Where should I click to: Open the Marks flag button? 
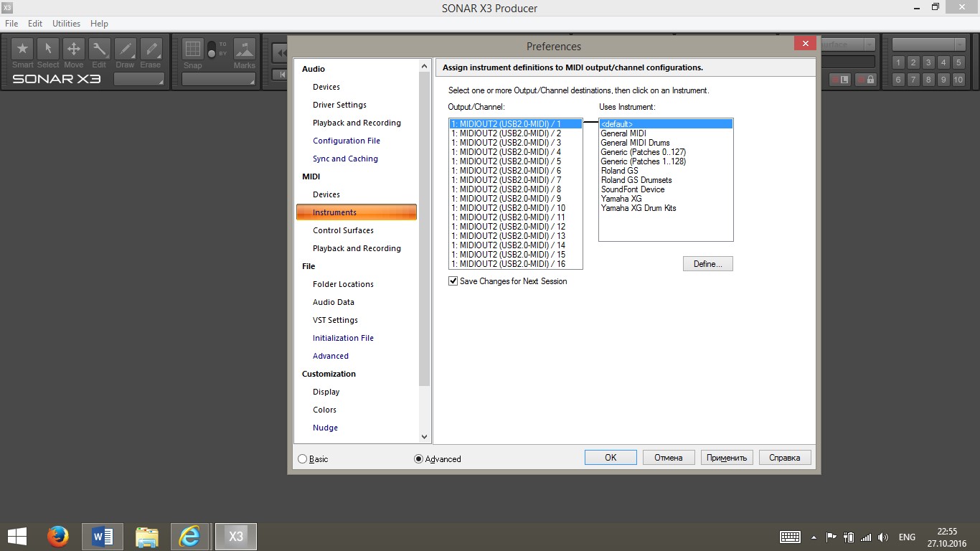pos(245,49)
